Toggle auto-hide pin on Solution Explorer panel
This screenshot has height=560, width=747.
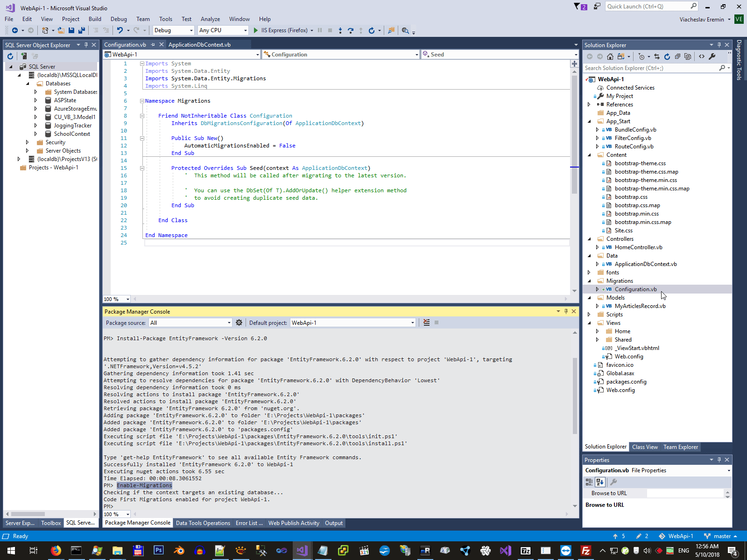[x=719, y=45]
